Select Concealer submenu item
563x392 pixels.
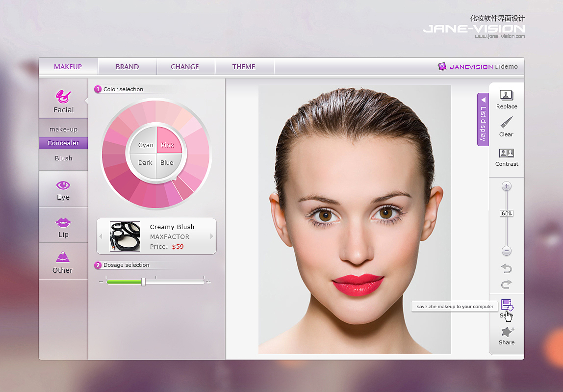pos(63,143)
